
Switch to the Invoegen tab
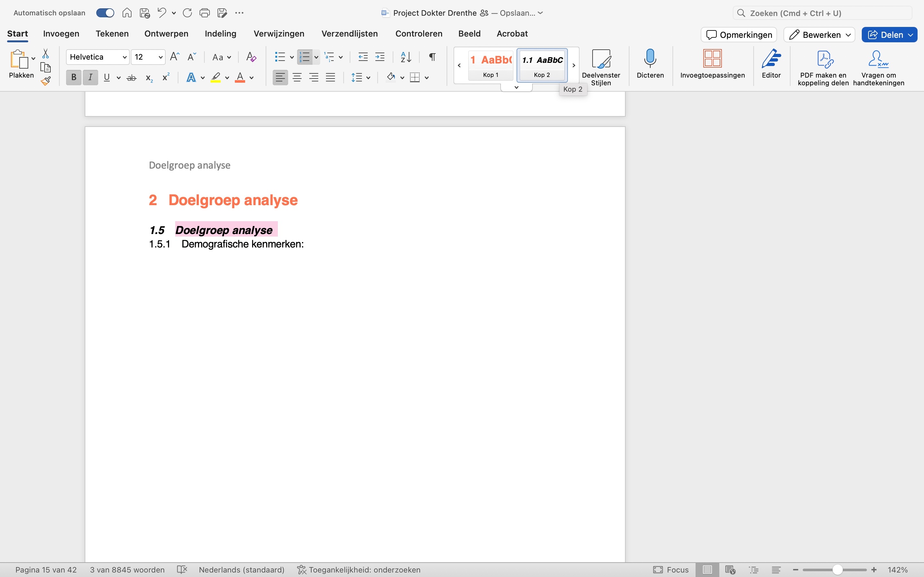[61, 34]
